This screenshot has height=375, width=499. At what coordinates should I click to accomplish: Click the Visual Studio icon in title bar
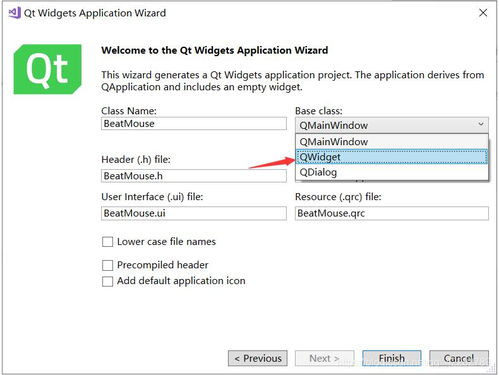coord(15,13)
